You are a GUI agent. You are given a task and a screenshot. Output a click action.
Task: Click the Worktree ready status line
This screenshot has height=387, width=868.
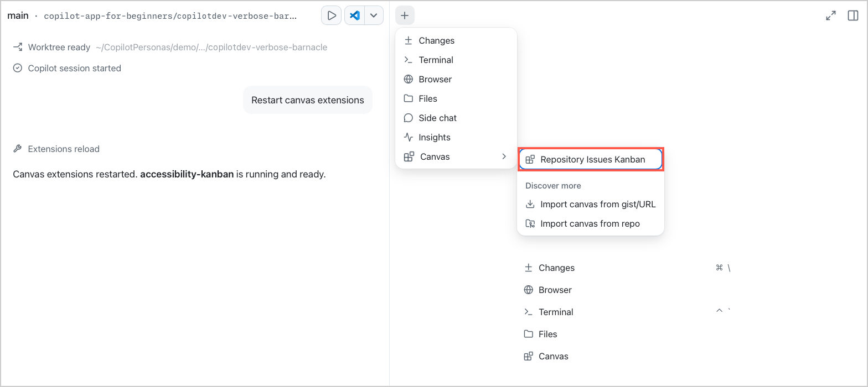point(170,47)
